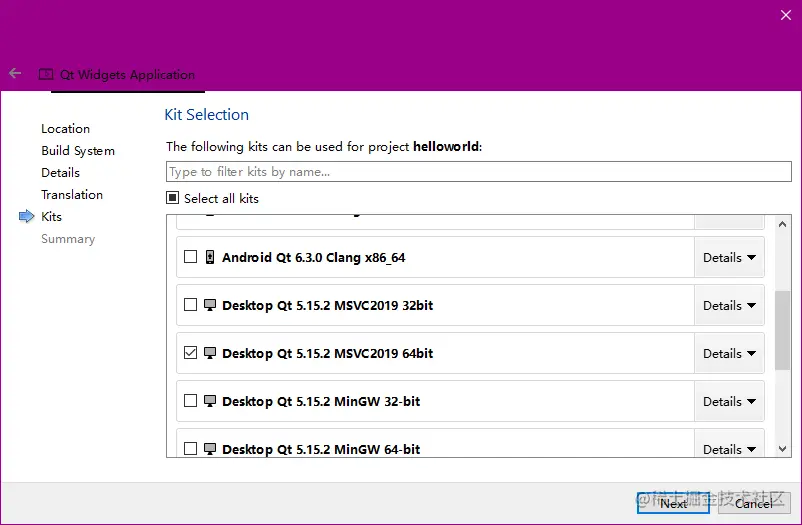This screenshot has height=525, width=802.
Task: Expand Details for Android Qt 6.3.0 kit
Action: (729, 257)
